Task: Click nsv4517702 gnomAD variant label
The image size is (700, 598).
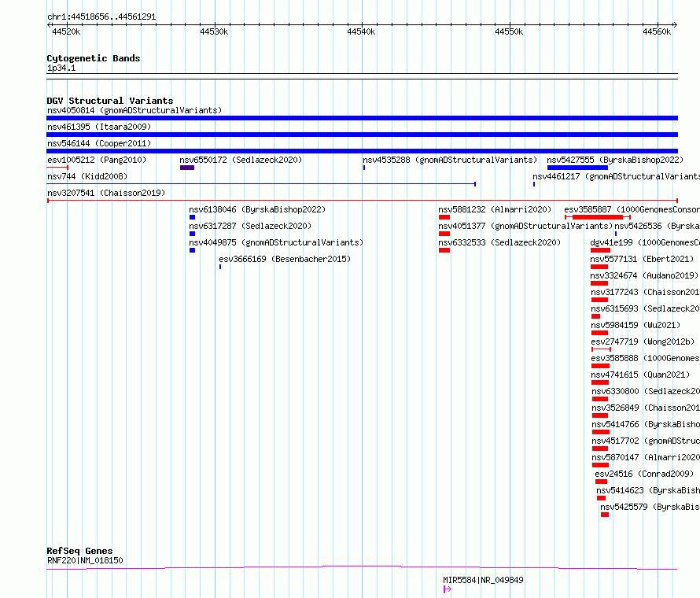Action: pyautogui.click(x=646, y=441)
